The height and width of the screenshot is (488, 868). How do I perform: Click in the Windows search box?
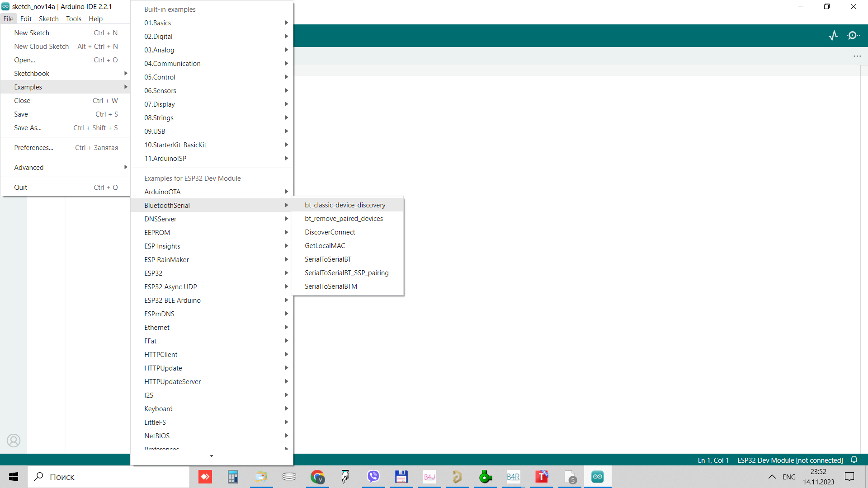point(108,477)
